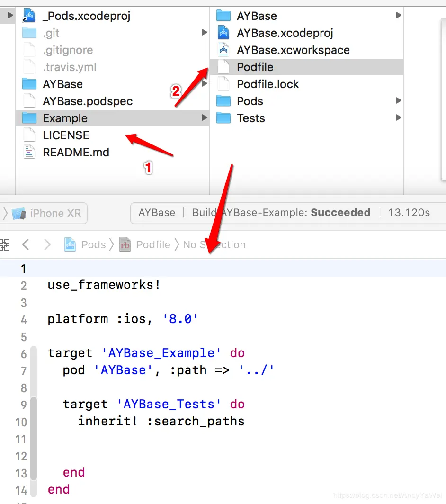Viewport: 446px width, 504px height.
Task: Fold the code ribbon beside line 6
Action: point(34,354)
